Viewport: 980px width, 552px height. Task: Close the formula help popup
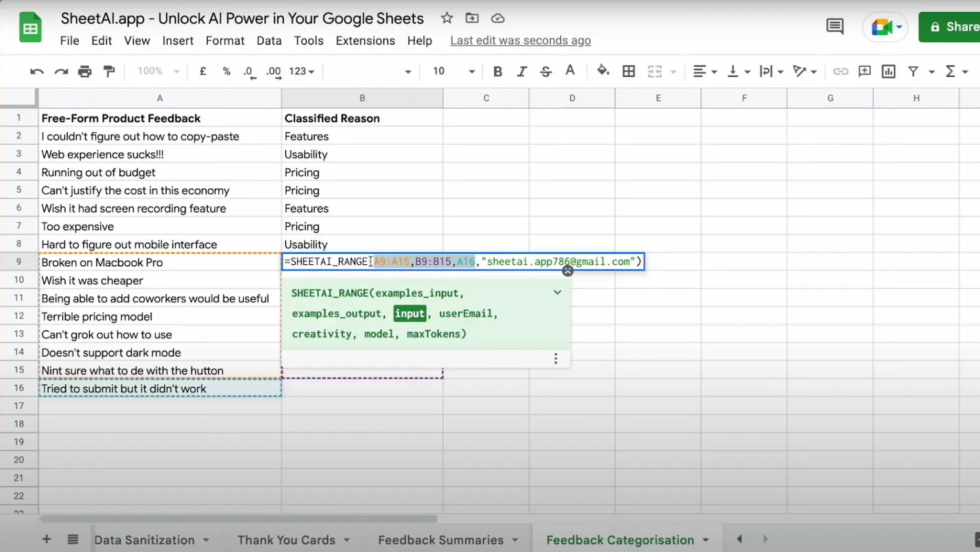coord(568,271)
